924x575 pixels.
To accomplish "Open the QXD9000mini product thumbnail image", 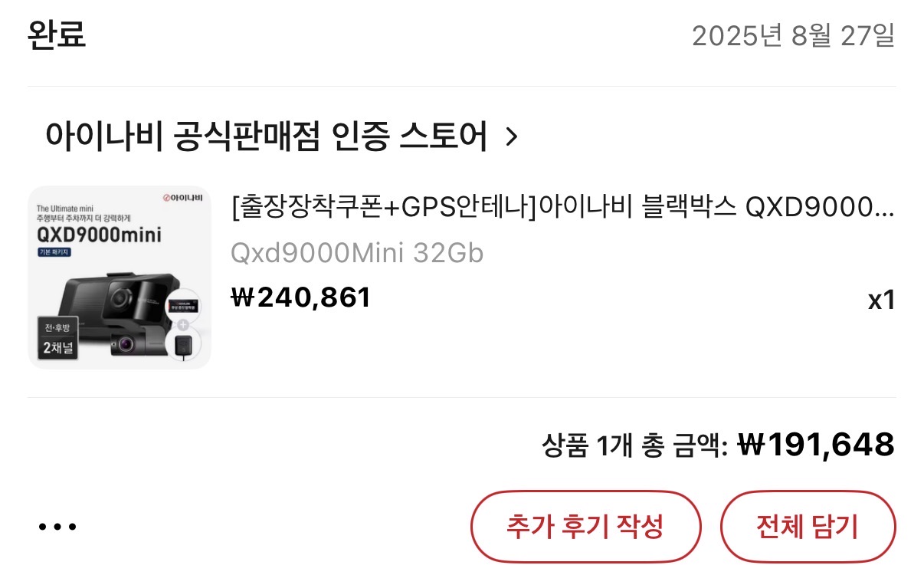I will pyautogui.click(x=120, y=278).
